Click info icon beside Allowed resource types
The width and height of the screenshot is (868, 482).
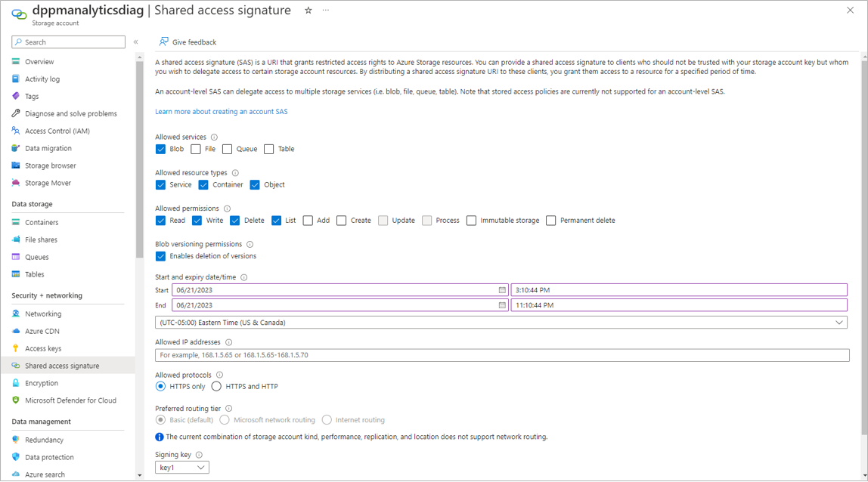click(235, 173)
